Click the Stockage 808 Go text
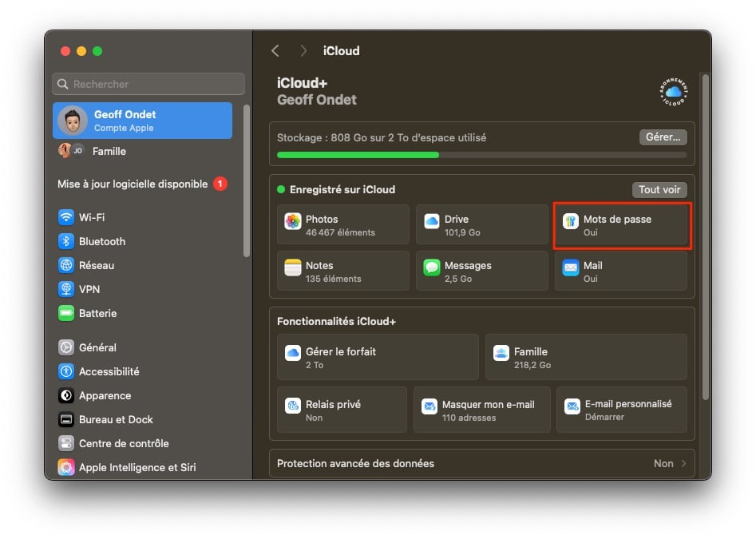 coord(382,137)
